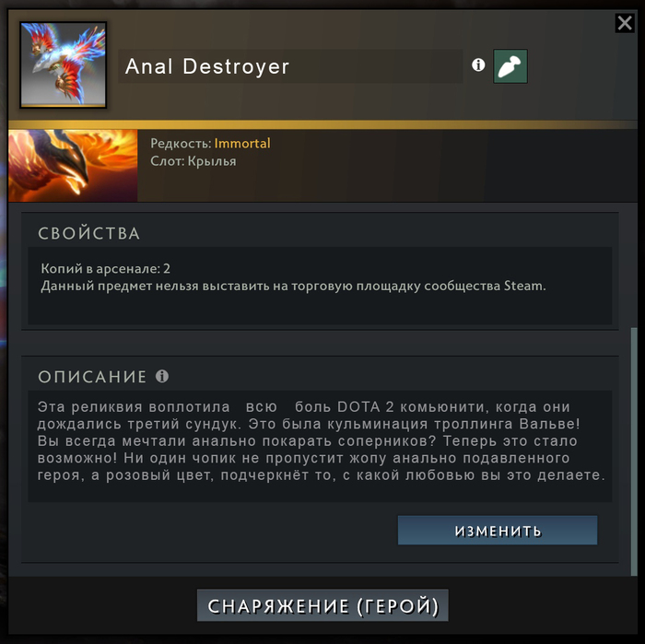Open the green name tag tool icon
This screenshot has width=645, height=644.
(510, 66)
